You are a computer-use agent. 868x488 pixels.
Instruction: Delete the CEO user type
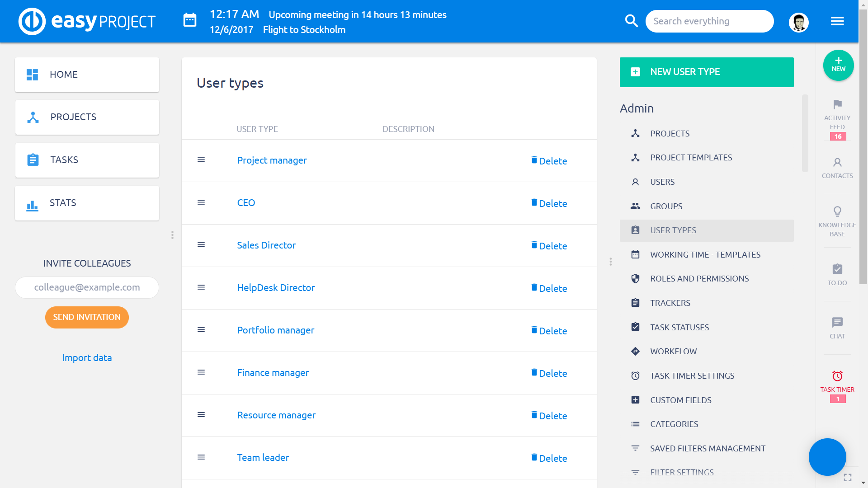pyautogui.click(x=549, y=203)
